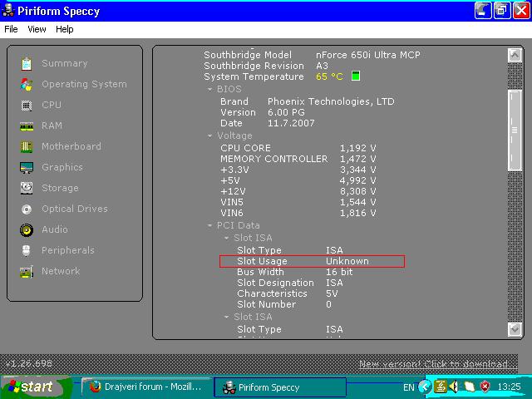Switch to Drajveri forum Mozilla taskbar button
Screen dimensions: 532x399
coord(146,387)
